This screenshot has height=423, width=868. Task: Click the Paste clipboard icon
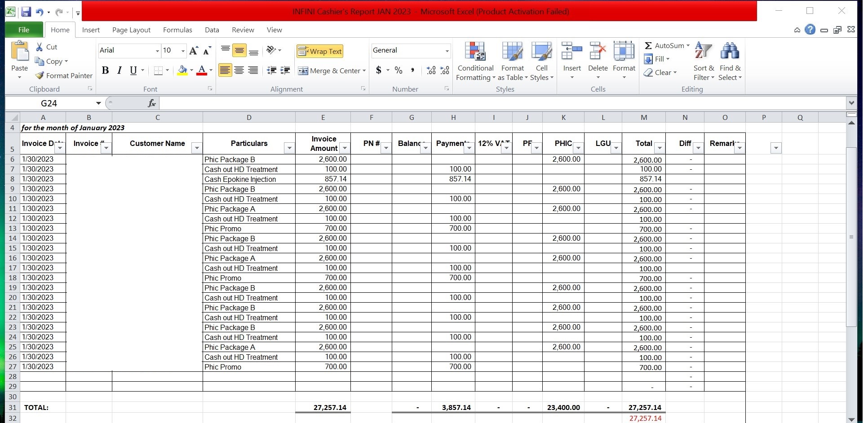pyautogui.click(x=20, y=51)
